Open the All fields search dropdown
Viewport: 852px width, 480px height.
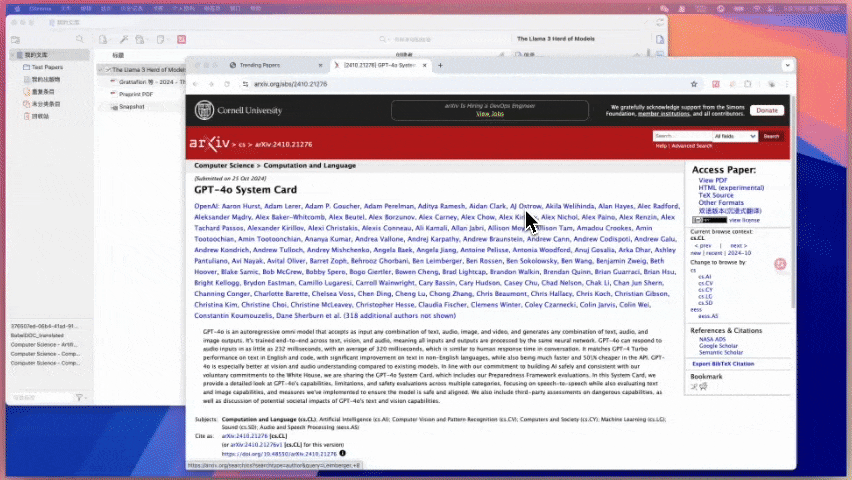tap(735, 136)
